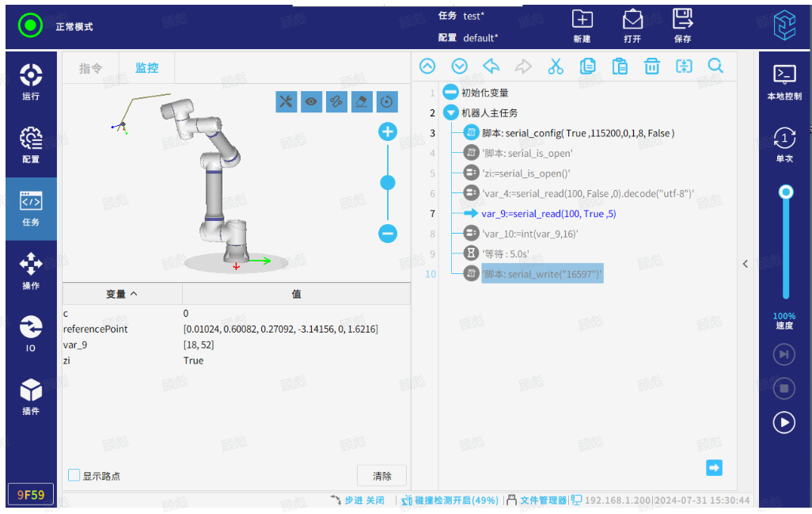The height and width of the screenshot is (514, 812).
Task: Collapse the 机器人主任务 tree node
Action: click(x=450, y=113)
